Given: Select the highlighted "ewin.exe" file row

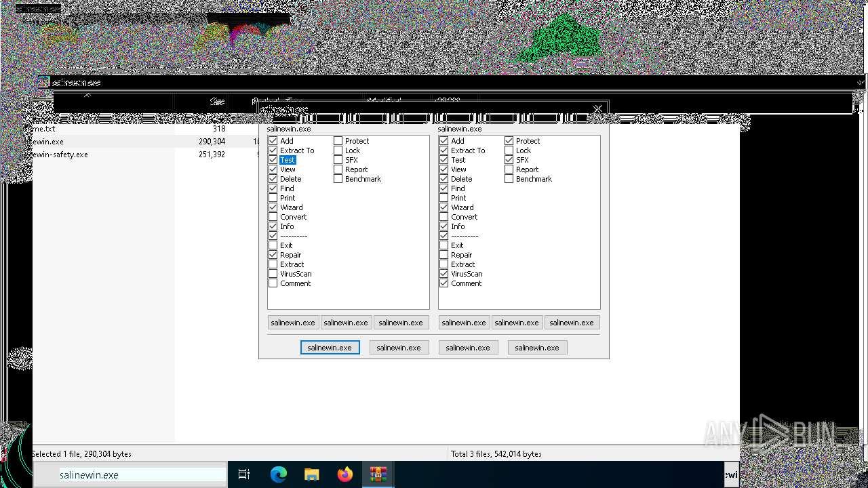Looking at the screenshot, I should coord(146,142).
